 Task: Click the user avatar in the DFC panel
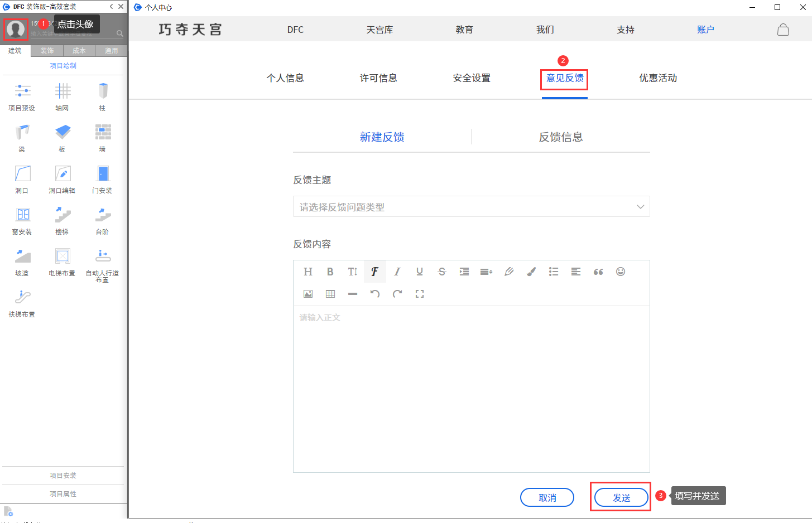[x=16, y=29]
